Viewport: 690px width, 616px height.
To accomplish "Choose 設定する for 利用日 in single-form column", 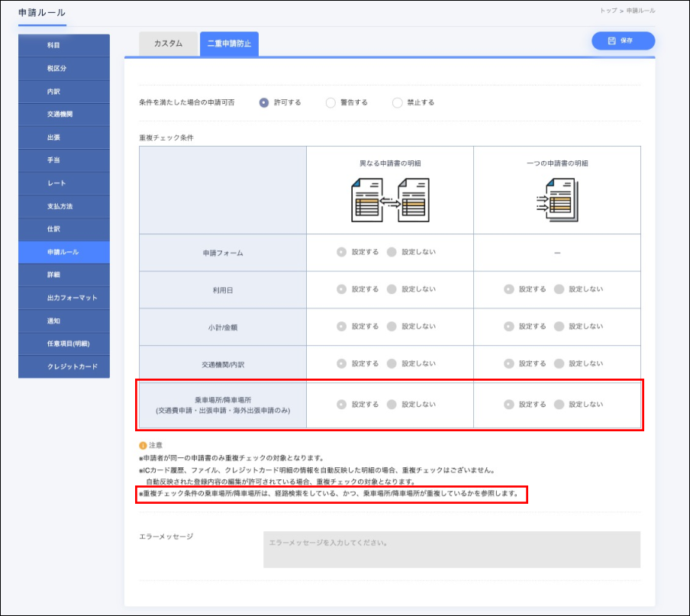I will (508, 289).
